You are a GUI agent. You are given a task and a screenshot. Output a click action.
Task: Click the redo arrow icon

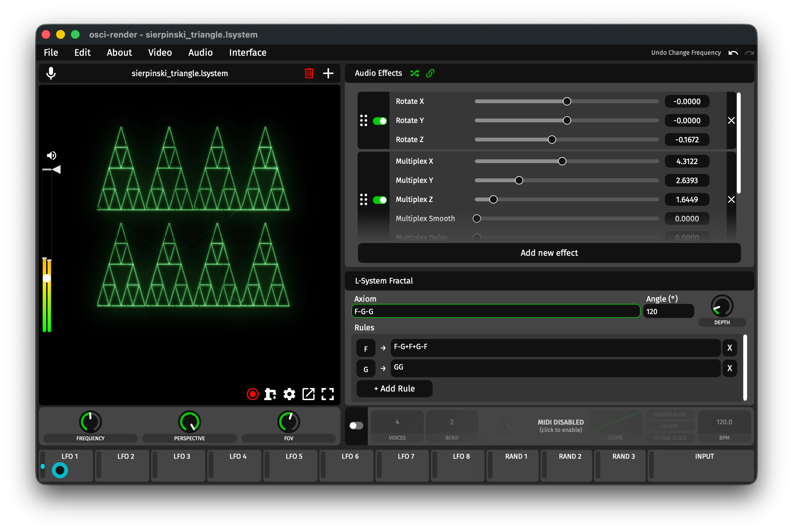[x=749, y=53]
